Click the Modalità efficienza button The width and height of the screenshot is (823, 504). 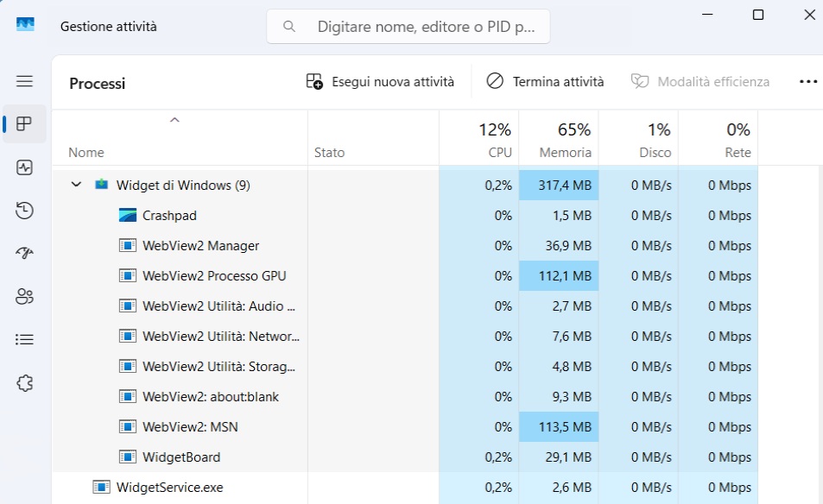point(700,81)
